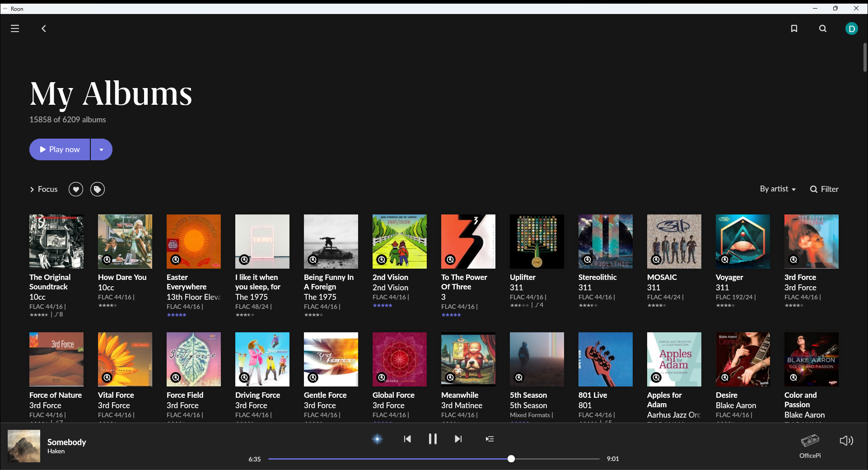Go back with the back arrow
Screen dimensions: 868x470
click(44, 28)
